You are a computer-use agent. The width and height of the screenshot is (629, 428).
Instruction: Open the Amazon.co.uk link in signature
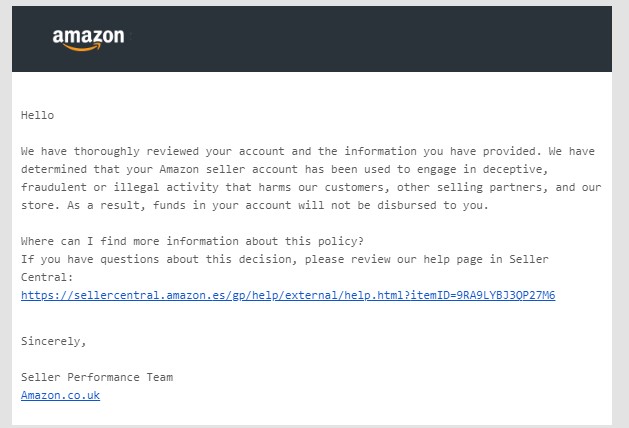60,396
